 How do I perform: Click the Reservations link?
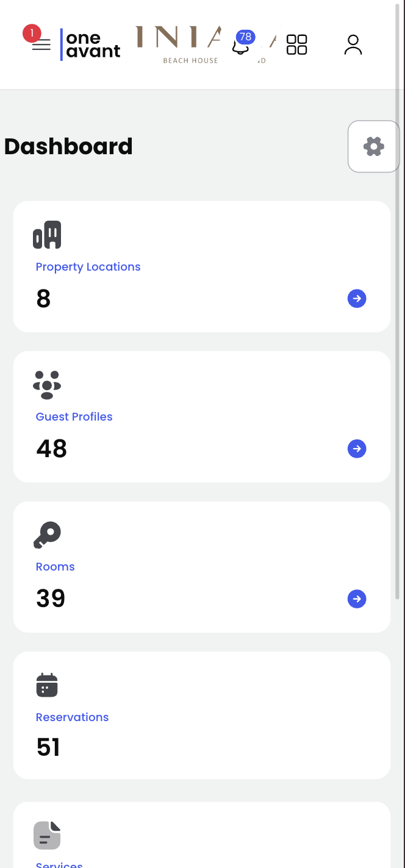click(72, 717)
